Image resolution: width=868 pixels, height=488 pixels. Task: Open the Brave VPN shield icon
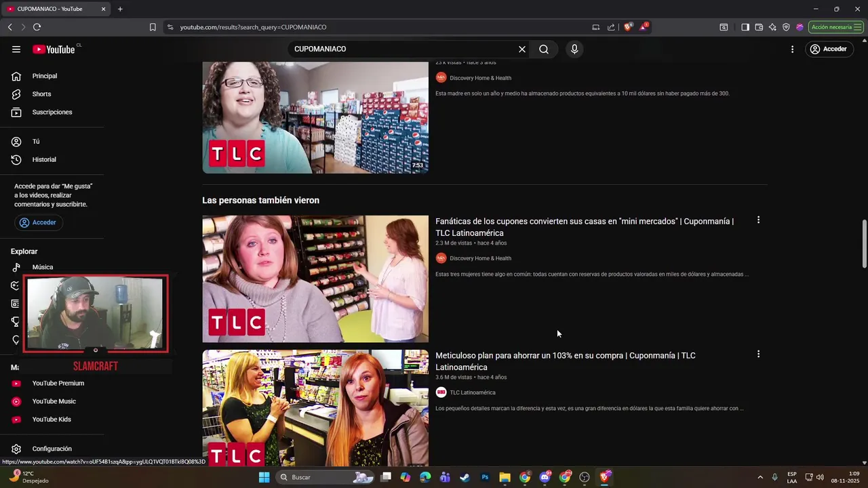tap(786, 27)
